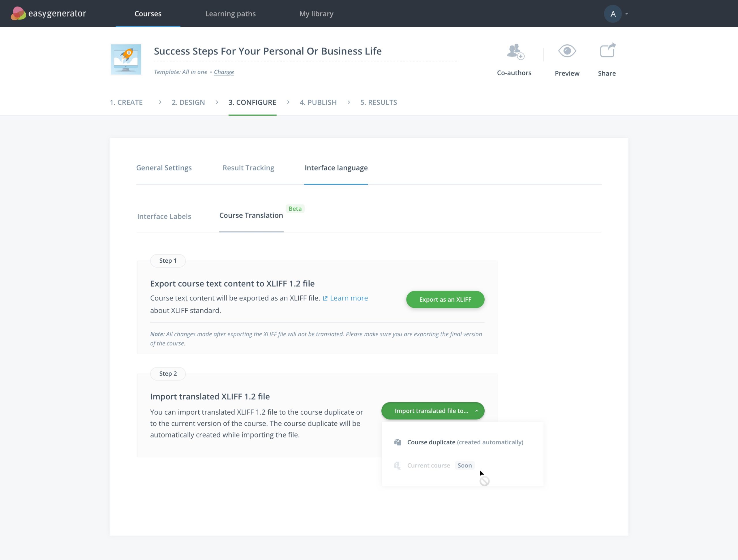Screen dimensions: 738x560
Task: Click the course rocket thumbnail image
Action: pos(126,59)
